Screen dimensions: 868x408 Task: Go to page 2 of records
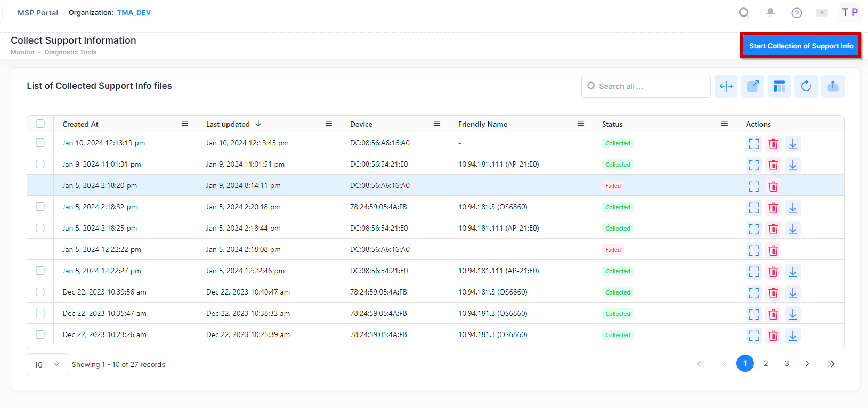coord(766,363)
